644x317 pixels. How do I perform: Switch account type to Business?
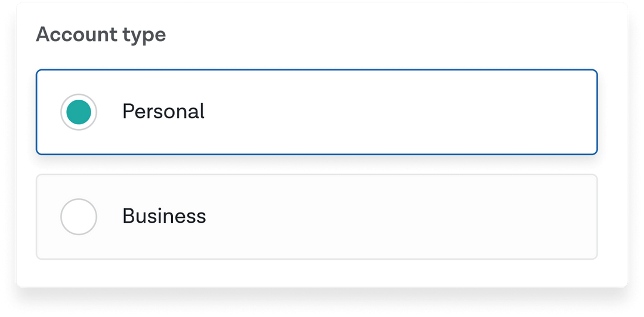coord(79,217)
